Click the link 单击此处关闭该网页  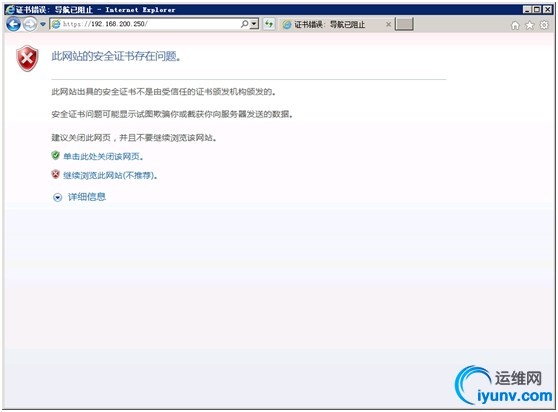pyautogui.click(x=103, y=157)
